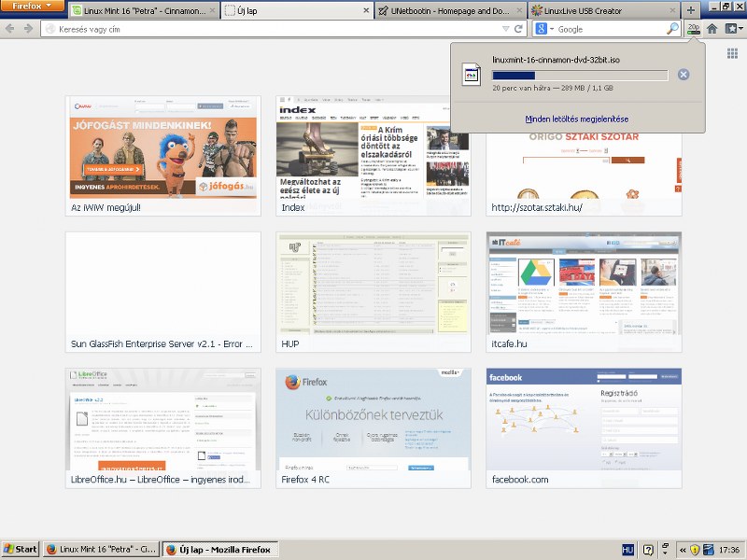Open the HUP site thumbnail
Image resolution: width=747 pixels, height=560 pixels.
point(373,292)
